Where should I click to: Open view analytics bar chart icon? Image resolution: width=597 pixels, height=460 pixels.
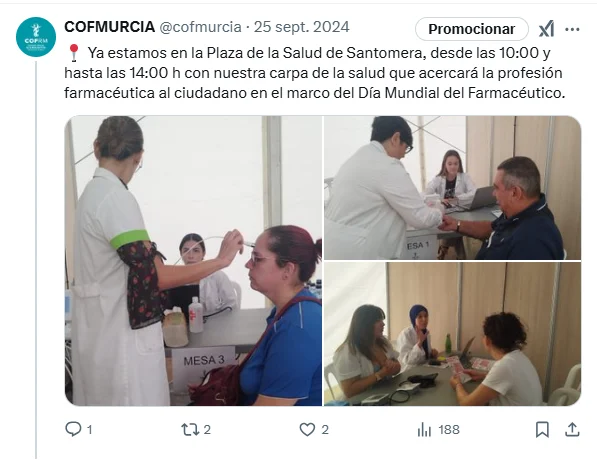click(x=424, y=430)
